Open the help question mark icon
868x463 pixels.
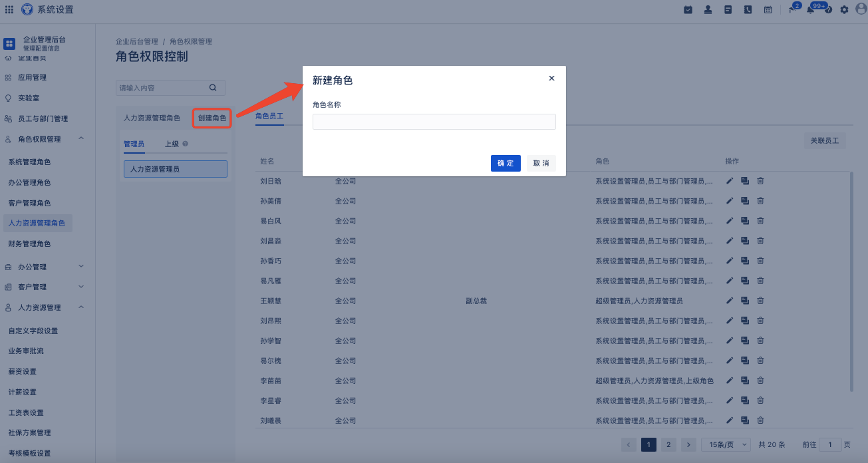tap(828, 9)
